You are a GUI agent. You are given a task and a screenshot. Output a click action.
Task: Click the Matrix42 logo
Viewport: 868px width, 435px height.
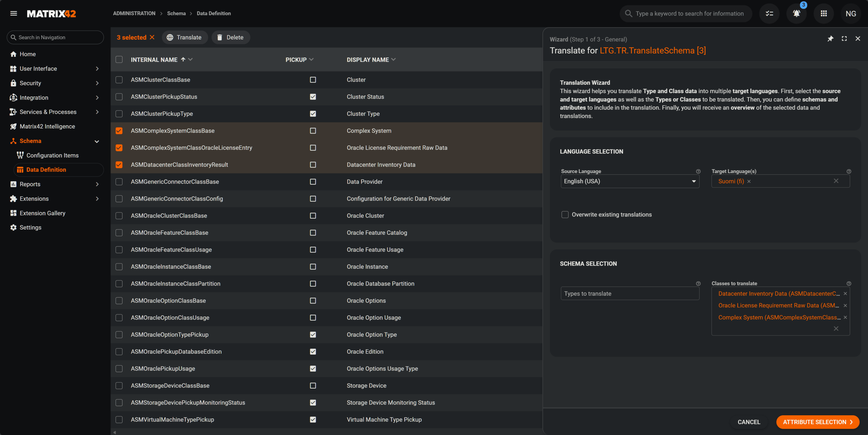click(52, 14)
